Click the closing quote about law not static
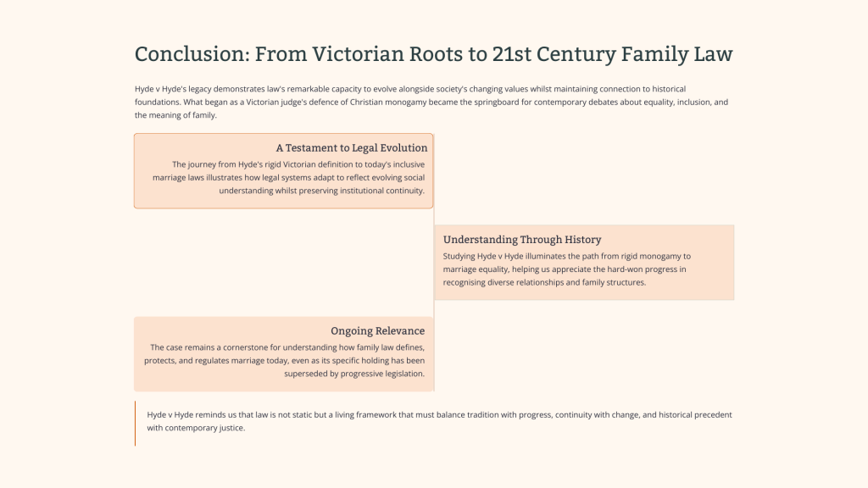868x488 pixels. point(439,421)
